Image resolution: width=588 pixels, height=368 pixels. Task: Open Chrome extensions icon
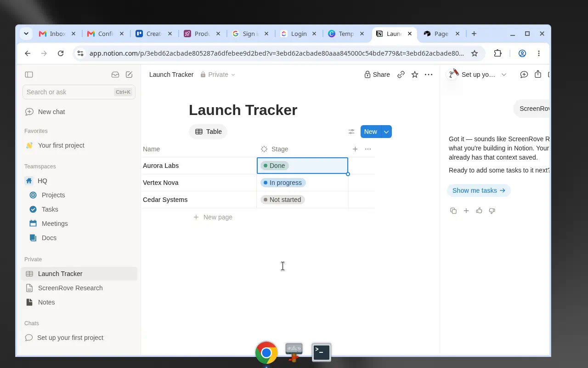point(498,53)
